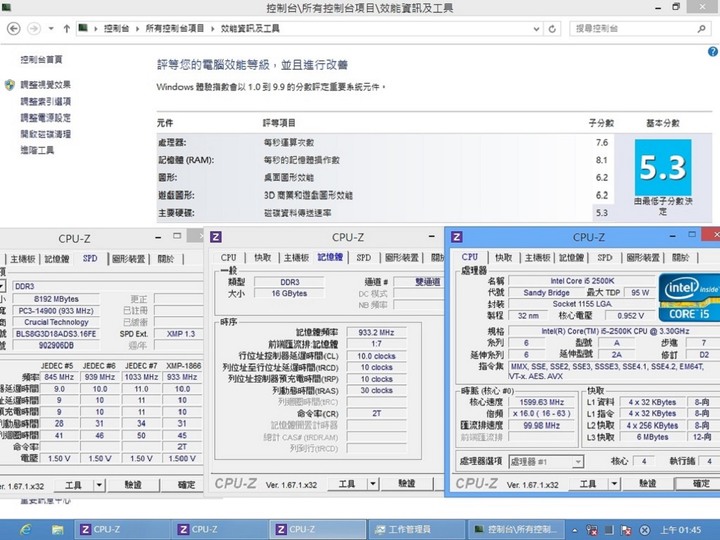720x540 pixels.
Task: Click 工具 button in right CPU-Z window
Action: [x=588, y=484]
